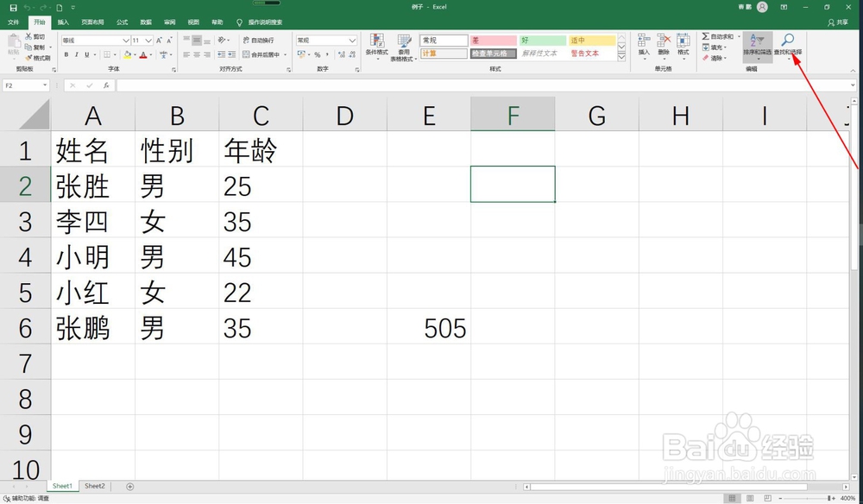Open the font name dropdown
This screenshot has width=863, height=504.
pyautogui.click(x=126, y=40)
